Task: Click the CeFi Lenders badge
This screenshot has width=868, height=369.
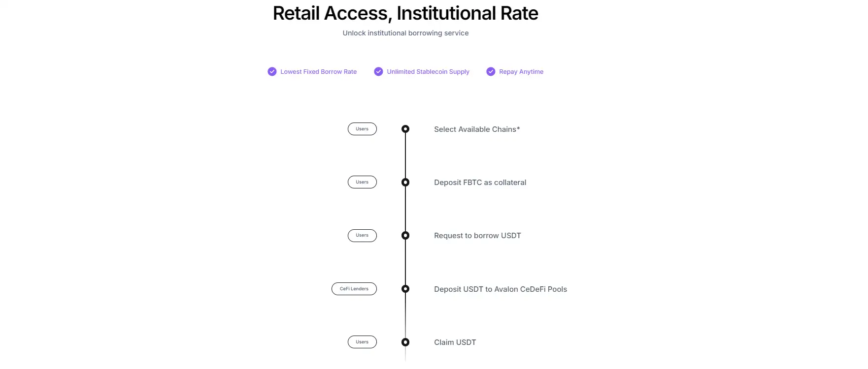Action: [x=354, y=289]
